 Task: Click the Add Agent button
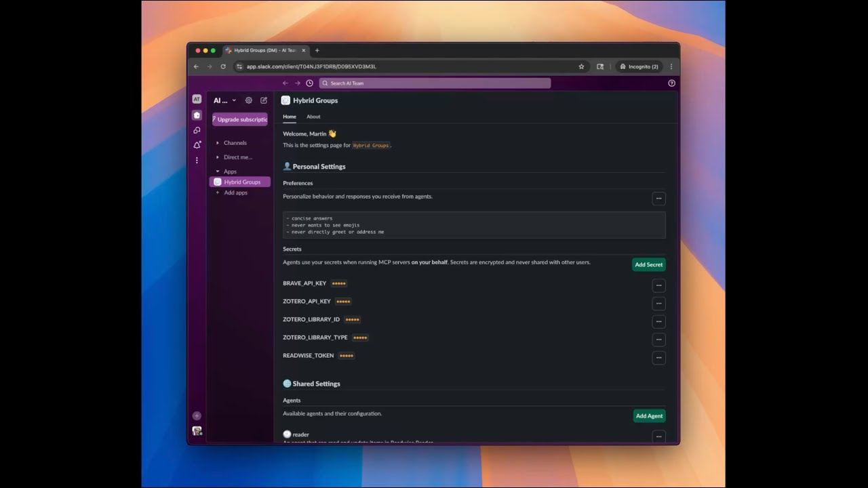click(x=649, y=415)
